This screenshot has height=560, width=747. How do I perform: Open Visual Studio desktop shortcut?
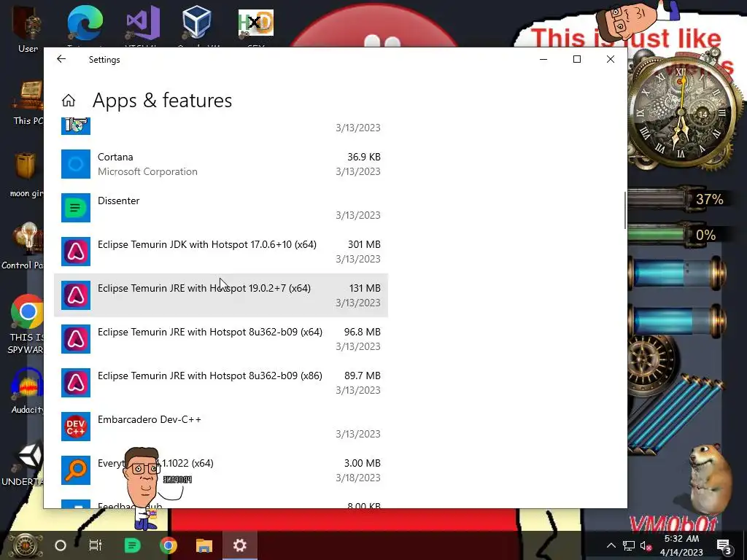142,24
